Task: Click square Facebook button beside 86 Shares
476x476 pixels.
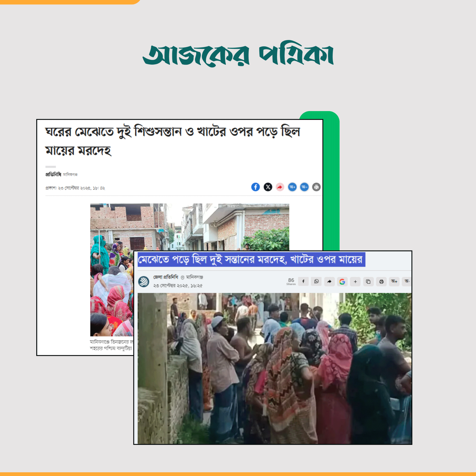Action: coord(303,281)
